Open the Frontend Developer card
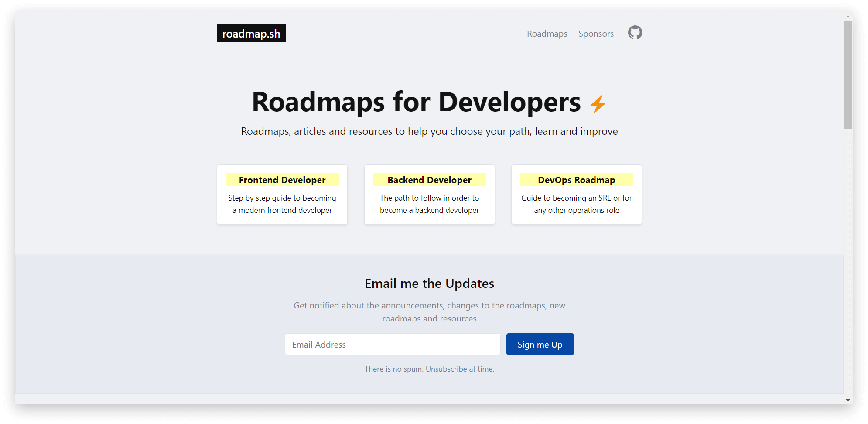 [282, 195]
